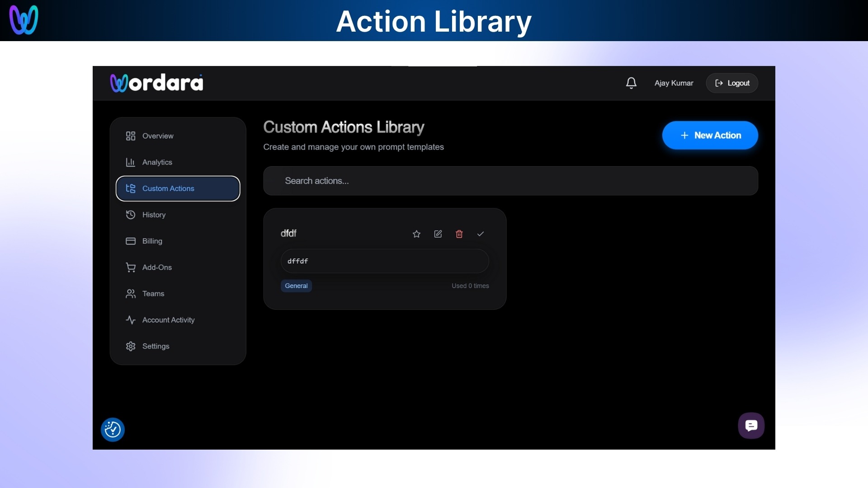The image size is (868, 488).
Task: Edit the dfdf action using the pencil icon
Action: tap(438, 234)
